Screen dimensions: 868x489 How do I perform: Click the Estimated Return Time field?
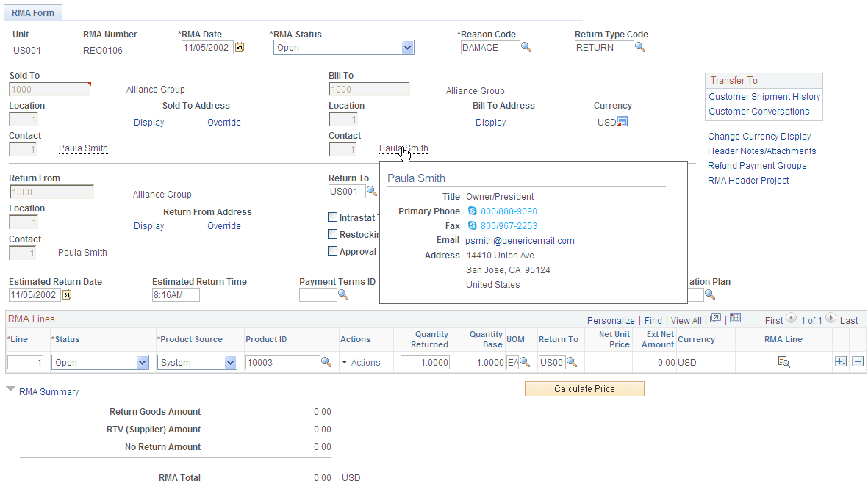[174, 294]
